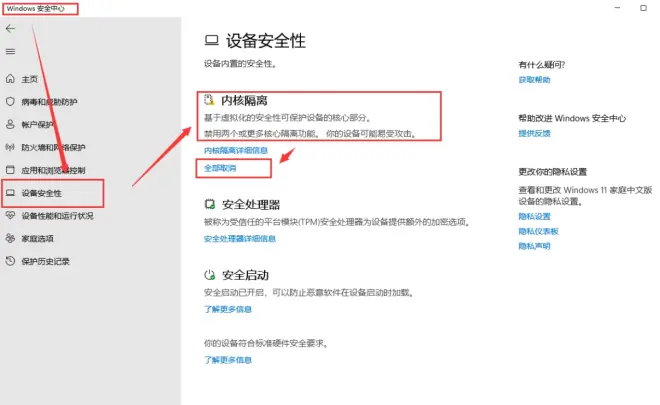Select the 设备性能和运行状况 heart icon

(x=11, y=215)
